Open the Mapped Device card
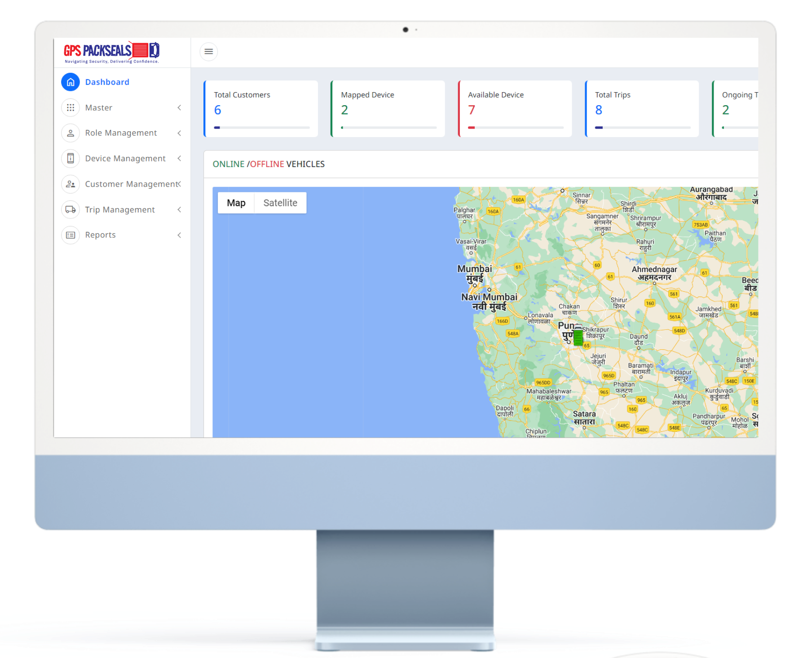Viewport: 812px width, 658px height. coord(388,109)
